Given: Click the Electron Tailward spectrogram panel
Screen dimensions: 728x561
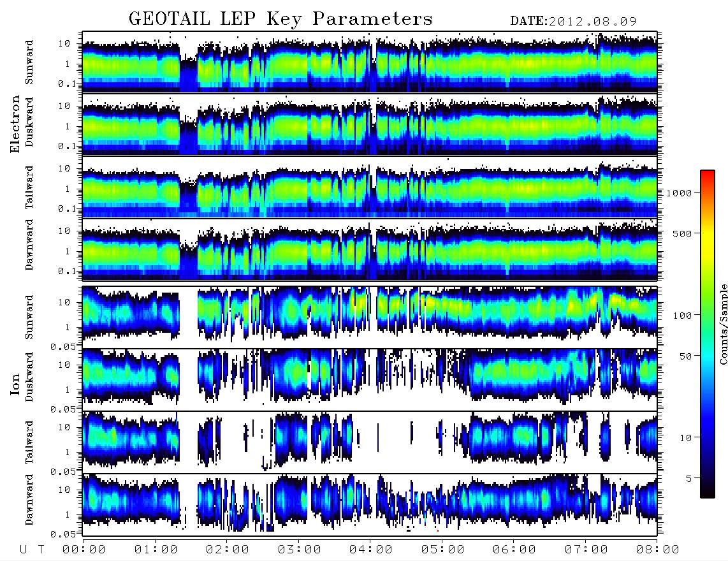Looking at the screenshot, I should click(370, 186).
